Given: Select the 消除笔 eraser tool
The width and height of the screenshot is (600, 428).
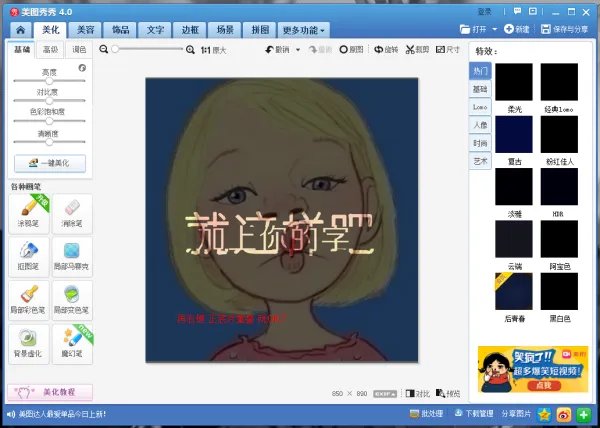Looking at the screenshot, I should (x=72, y=213).
